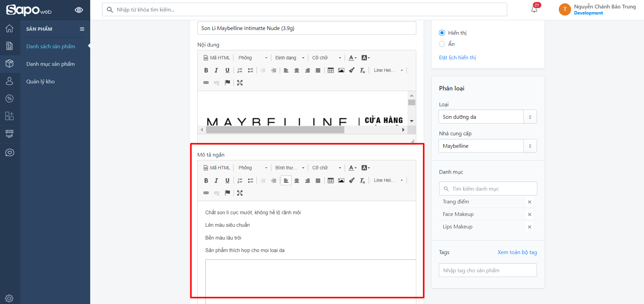Toggle italic in Nội dung editor
This screenshot has width=644, height=304.
pos(217,70)
